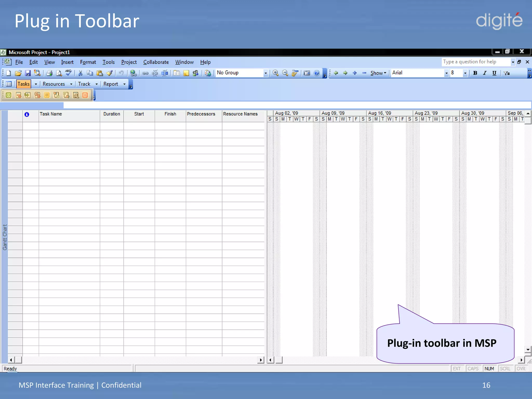The height and width of the screenshot is (399, 532).
Task: Open the Format menu
Action: point(88,62)
